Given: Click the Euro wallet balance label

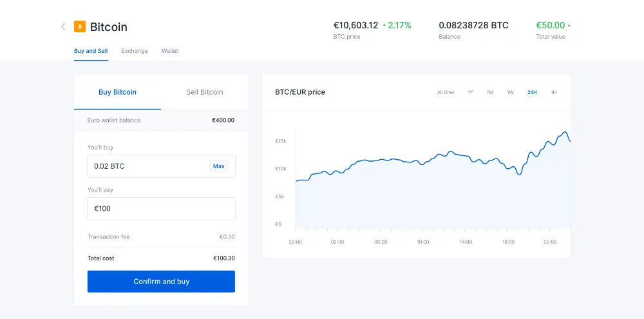Looking at the screenshot, I should [x=114, y=121].
